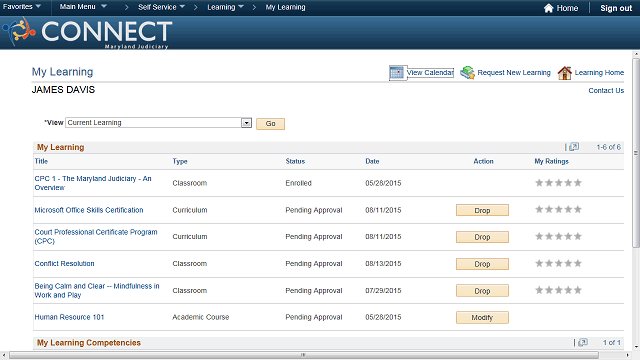Open My Learning grid in new window icon
This screenshot has height=360, width=640.
coord(574,147)
